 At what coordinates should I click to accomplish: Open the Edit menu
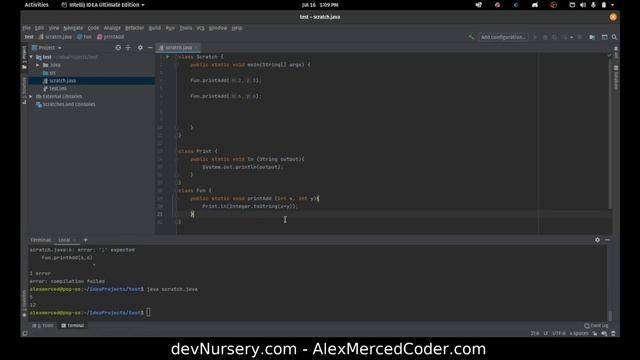(39, 28)
